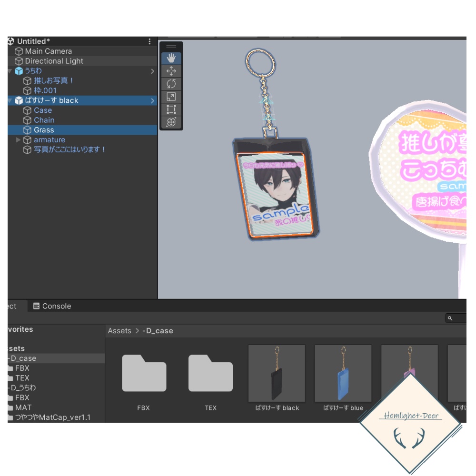Collapse the ぱすけーす black hierarchy item
This screenshot has height=476, width=476.
click(x=10, y=100)
